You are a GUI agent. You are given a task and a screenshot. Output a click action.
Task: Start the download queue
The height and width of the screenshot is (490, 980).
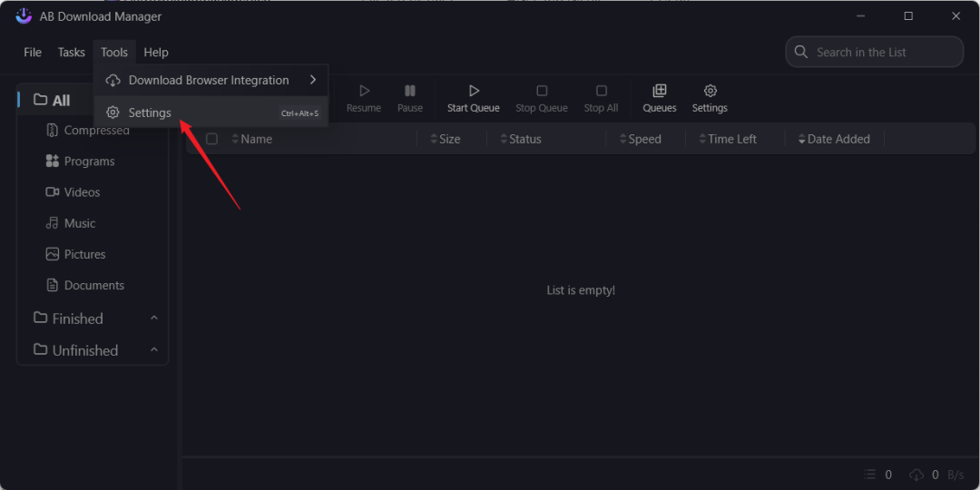pyautogui.click(x=473, y=99)
